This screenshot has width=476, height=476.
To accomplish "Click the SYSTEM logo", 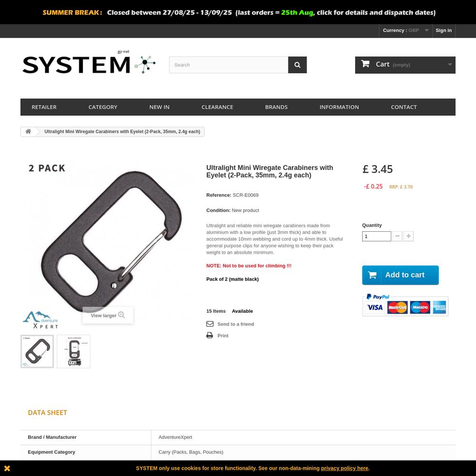I will click(89, 63).
